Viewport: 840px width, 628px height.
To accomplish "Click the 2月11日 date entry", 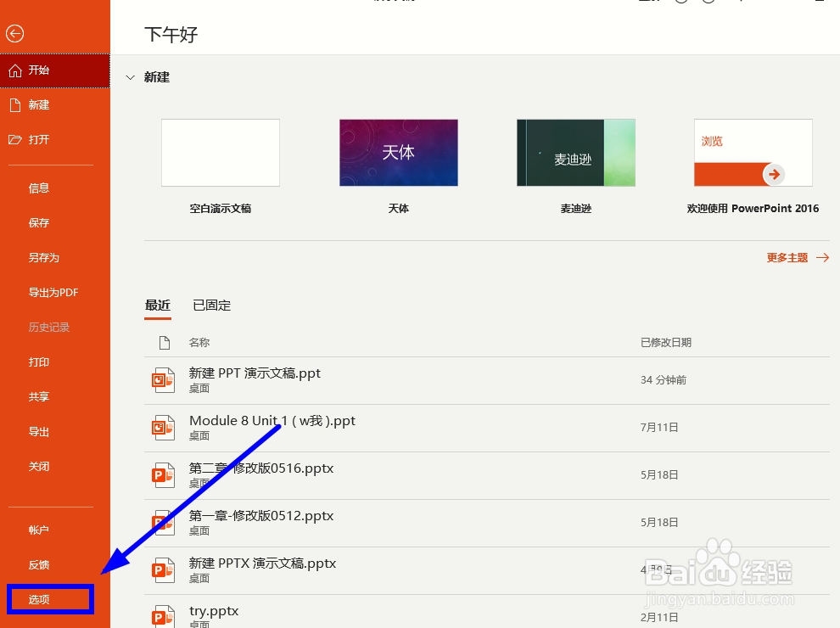I will pos(659,617).
